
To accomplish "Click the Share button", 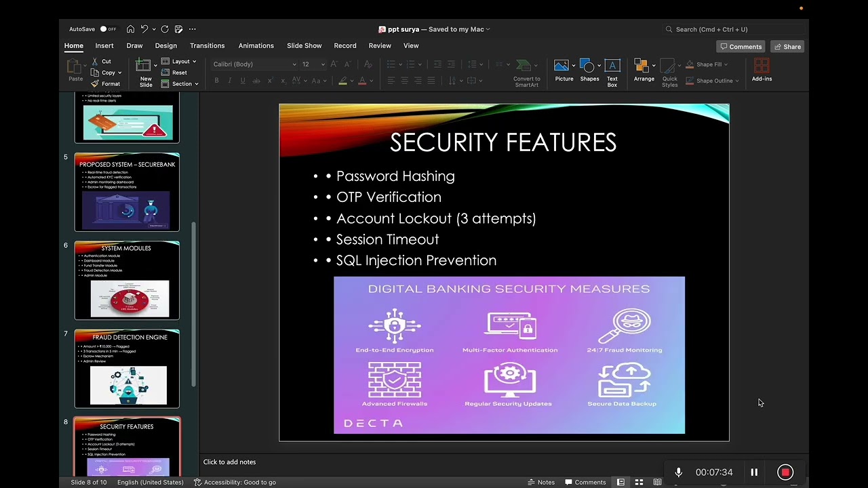I will pyautogui.click(x=787, y=47).
